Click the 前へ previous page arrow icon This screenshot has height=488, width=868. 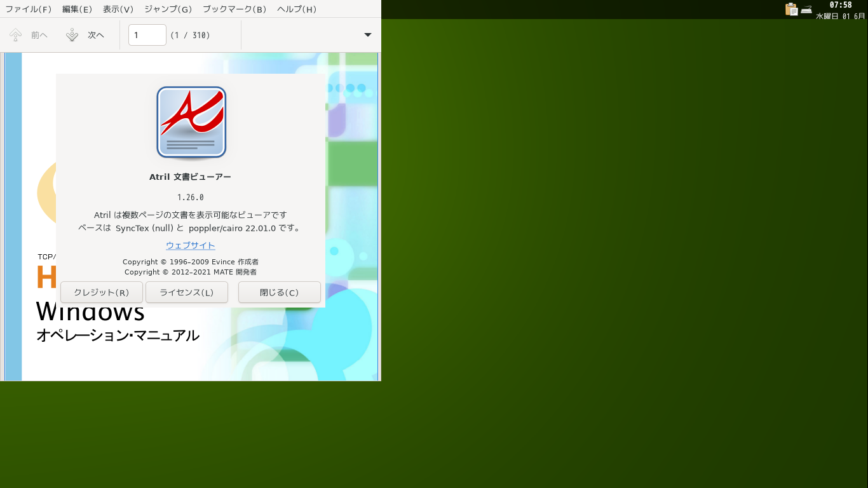coord(16,35)
